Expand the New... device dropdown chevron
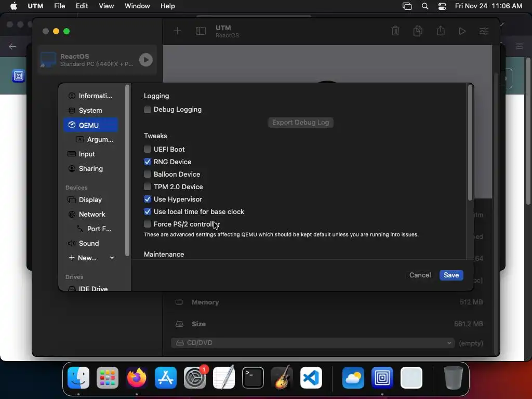 112,258
